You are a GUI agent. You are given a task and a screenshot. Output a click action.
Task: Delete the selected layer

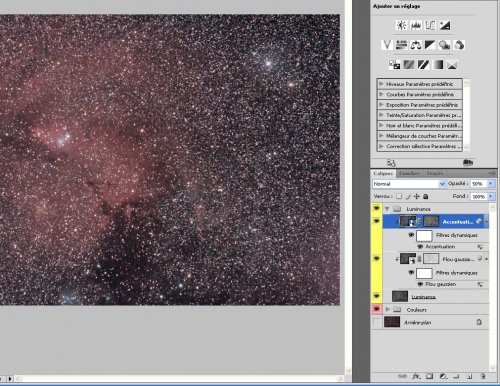483,376
